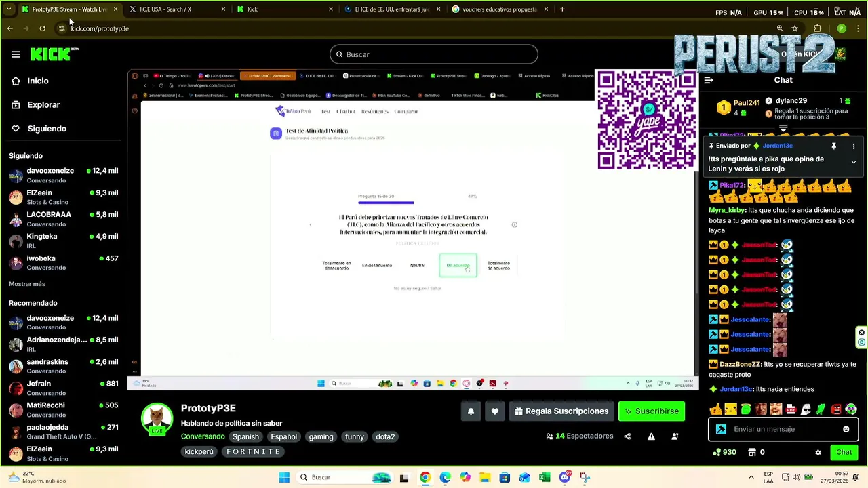
Task: Open the Kick sidebar hamburger menu
Action: coord(16,54)
